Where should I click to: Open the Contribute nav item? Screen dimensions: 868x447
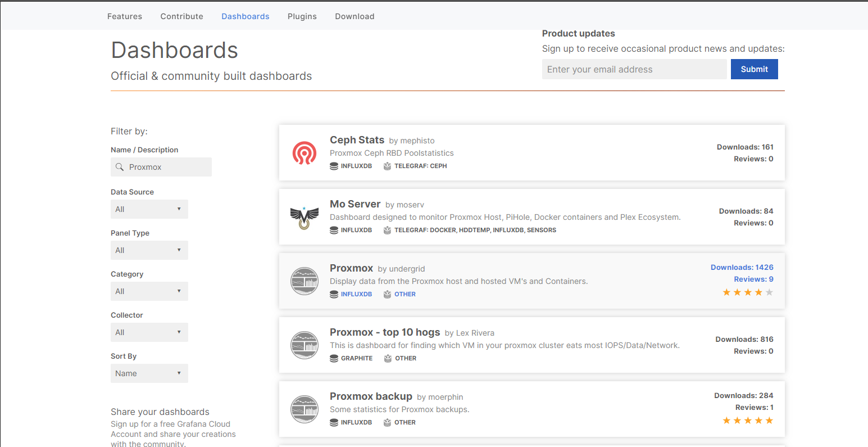pos(182,16)
